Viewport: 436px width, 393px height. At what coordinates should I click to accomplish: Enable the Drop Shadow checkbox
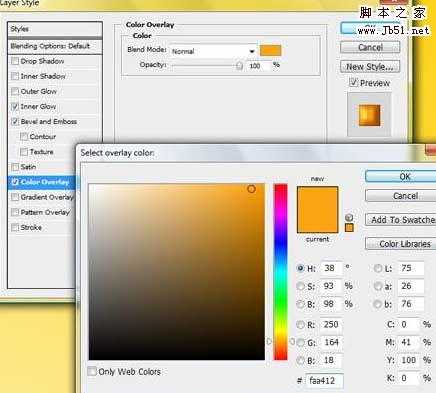point(15,61)
